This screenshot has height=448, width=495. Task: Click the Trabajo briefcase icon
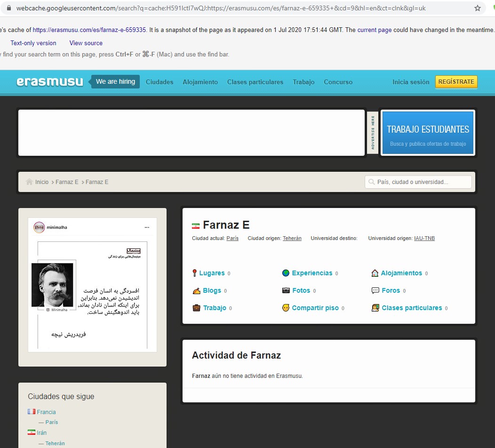(x=196, y=308)
